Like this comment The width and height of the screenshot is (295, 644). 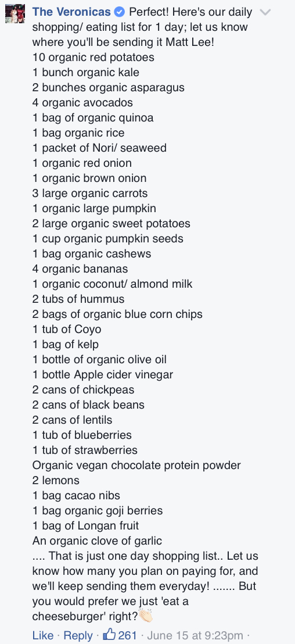tap(43, 635)
